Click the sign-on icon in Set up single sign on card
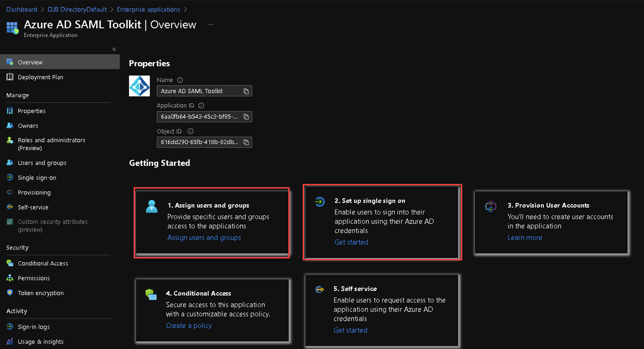Screen dimensions: 644x349 (320, 202)
